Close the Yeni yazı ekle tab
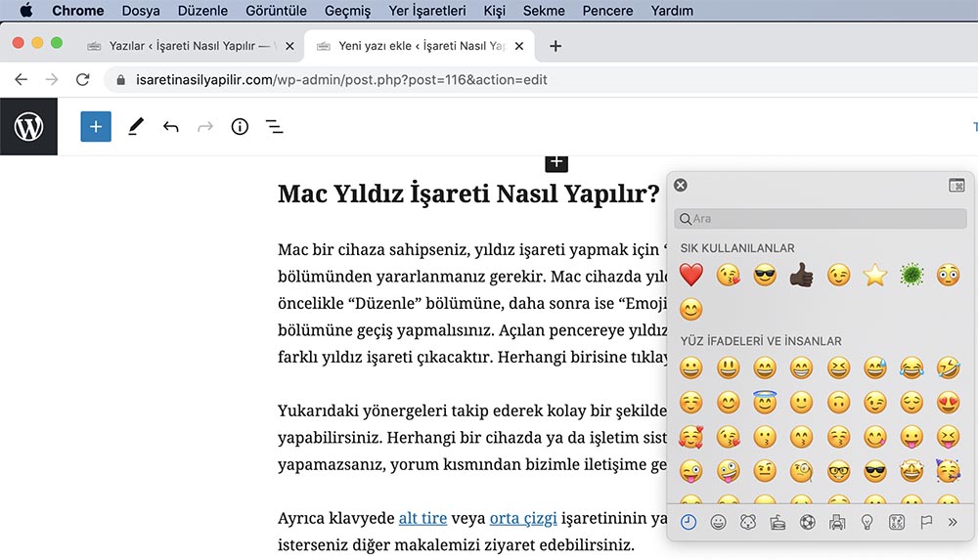978x560 pixels. coord(519,46)
